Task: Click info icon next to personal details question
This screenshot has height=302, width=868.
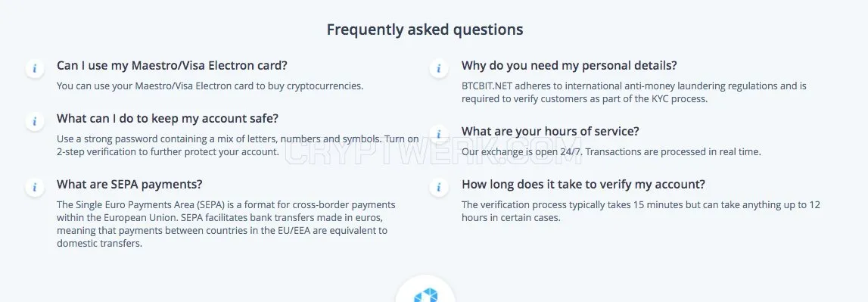Action: (439, 68)
